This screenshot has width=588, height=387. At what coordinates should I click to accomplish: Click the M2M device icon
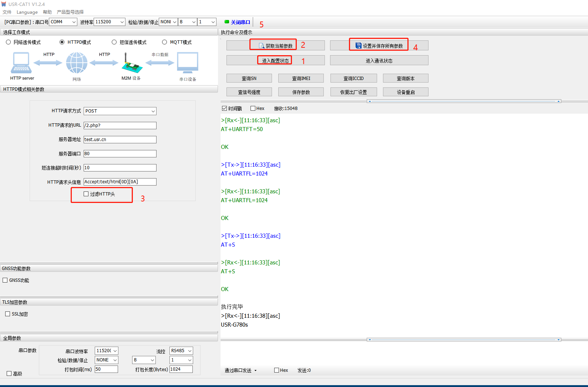pyautogui.click(x=131, y=64)
